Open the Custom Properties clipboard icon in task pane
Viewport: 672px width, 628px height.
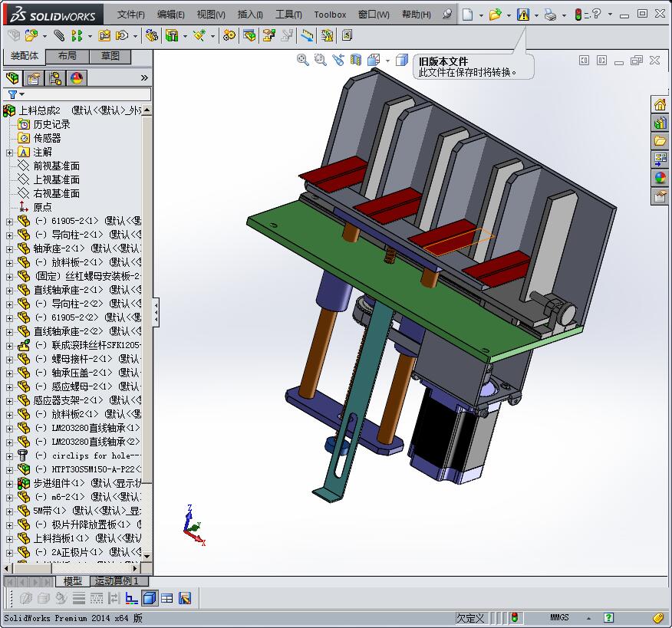(660, 196)
